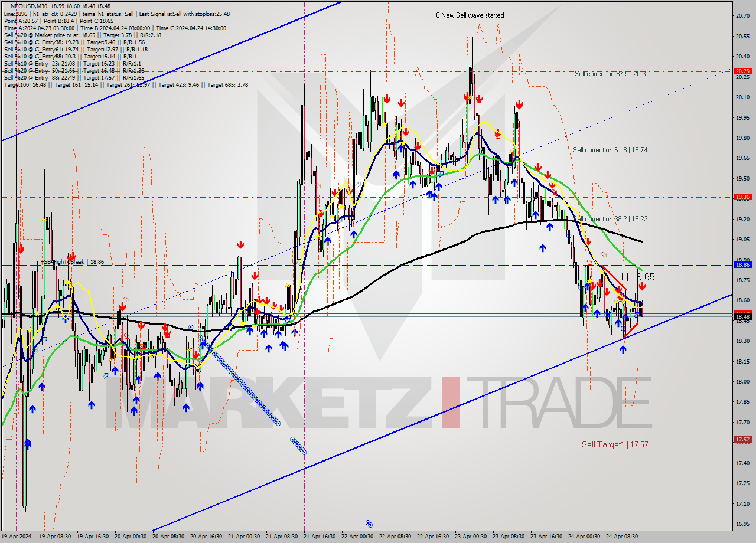Click the 'Target100: 16.48' value
756x543 pixels.
coord(24,84)
